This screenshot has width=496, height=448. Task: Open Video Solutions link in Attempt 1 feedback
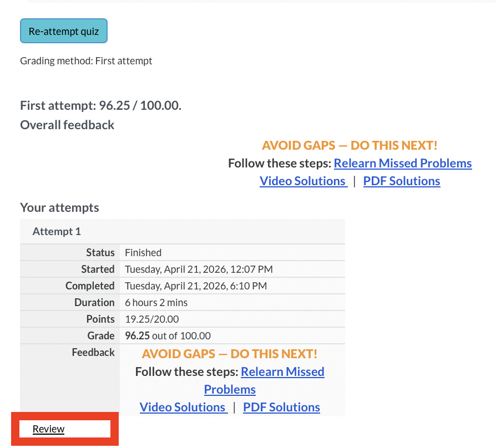click(184, 407)
